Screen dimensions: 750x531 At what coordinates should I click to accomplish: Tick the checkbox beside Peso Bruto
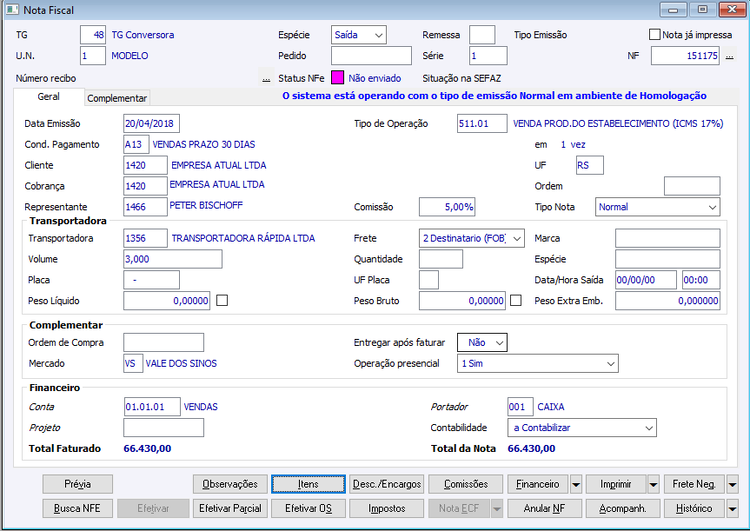(x=516, y=300)
